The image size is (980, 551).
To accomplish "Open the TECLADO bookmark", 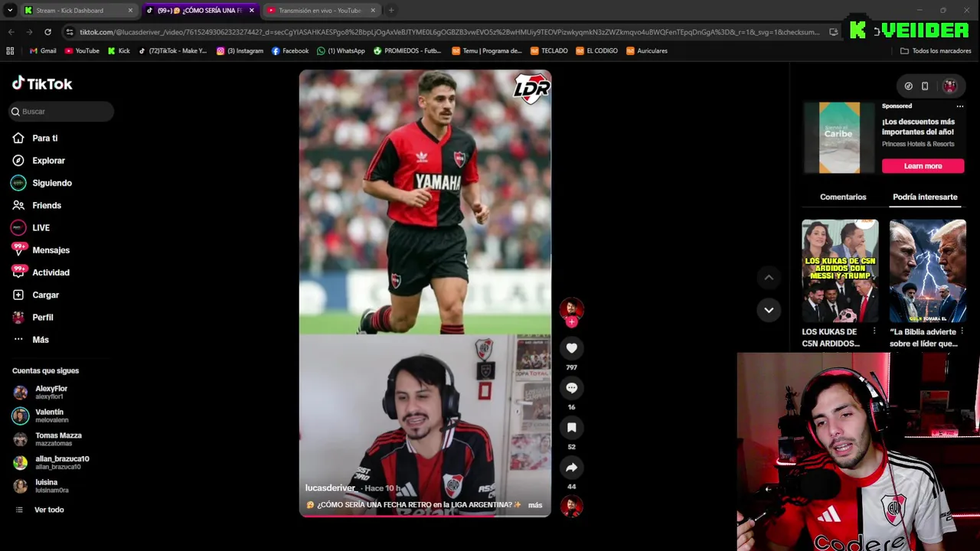I will point(548,51).
